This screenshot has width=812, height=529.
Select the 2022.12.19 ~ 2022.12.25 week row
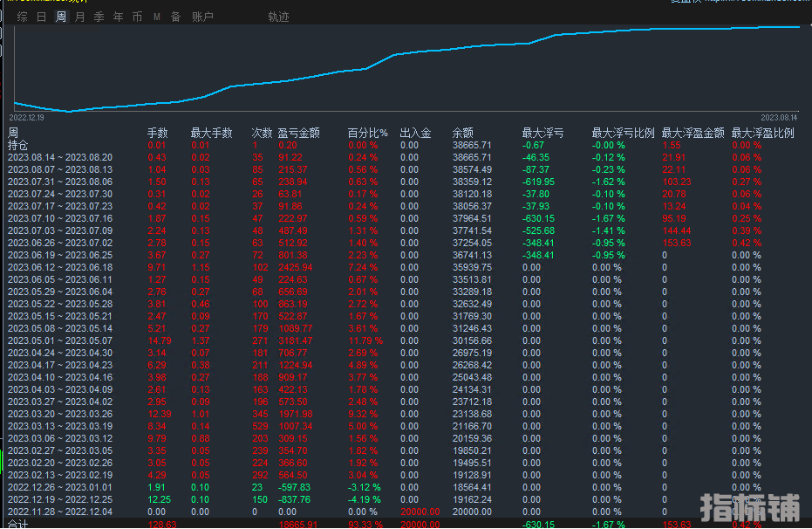point(60,499)
